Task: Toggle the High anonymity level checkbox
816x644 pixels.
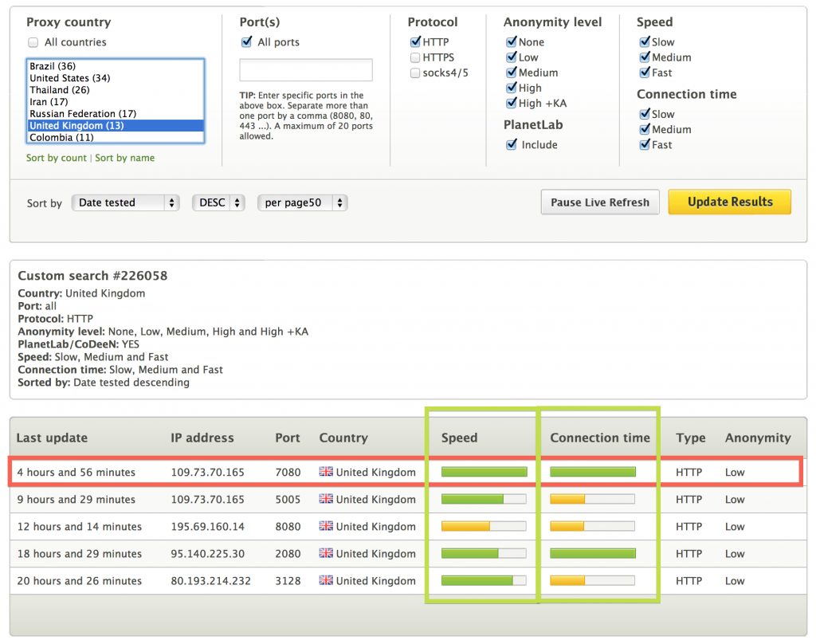Action: pyautogui.click(x=512, y=88)
